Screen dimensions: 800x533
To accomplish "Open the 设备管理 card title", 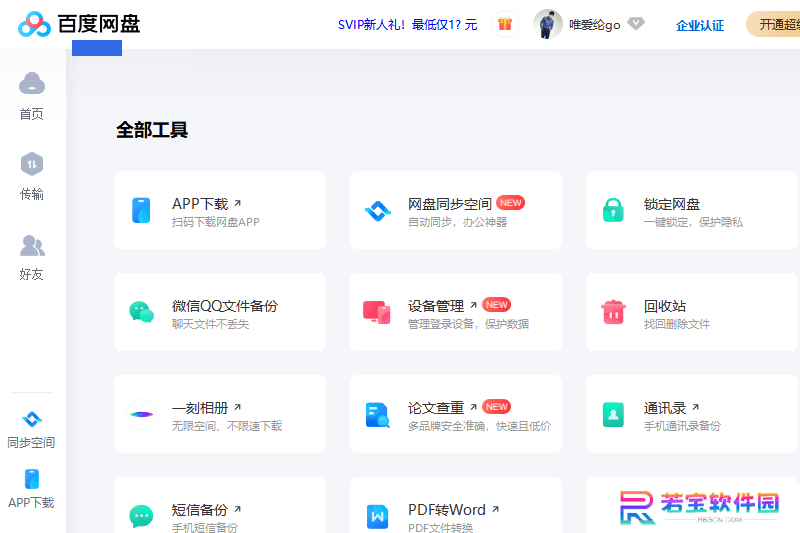I will tap(436, 306).
